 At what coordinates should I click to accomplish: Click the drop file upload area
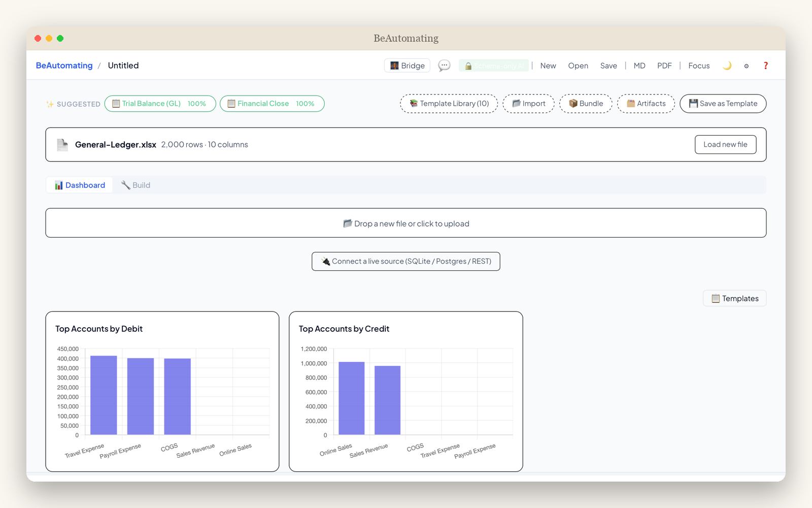(406, 223)
